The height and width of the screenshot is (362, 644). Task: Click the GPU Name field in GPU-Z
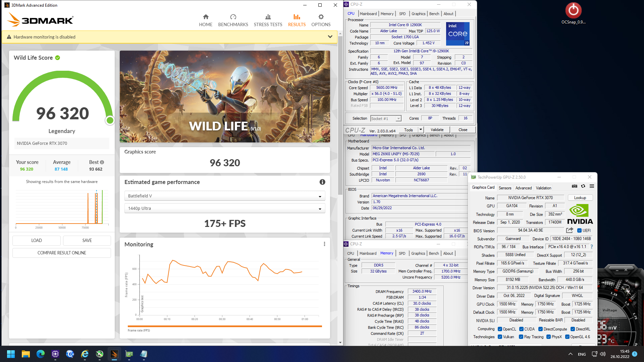(x=530, y=198)
